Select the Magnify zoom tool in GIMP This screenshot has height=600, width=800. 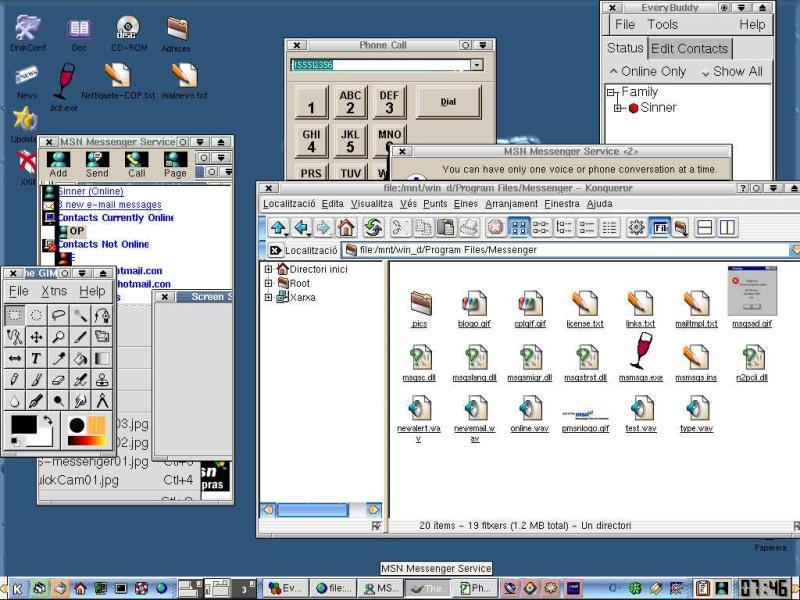click(58, 337)
